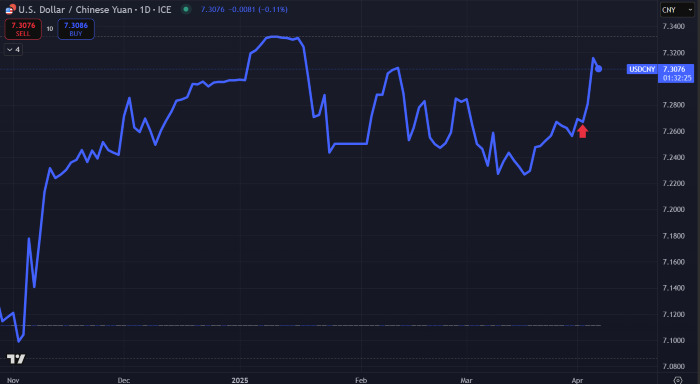Click the 7.2000 price axis label
700x384 pixels.
(x=674, y=209)
